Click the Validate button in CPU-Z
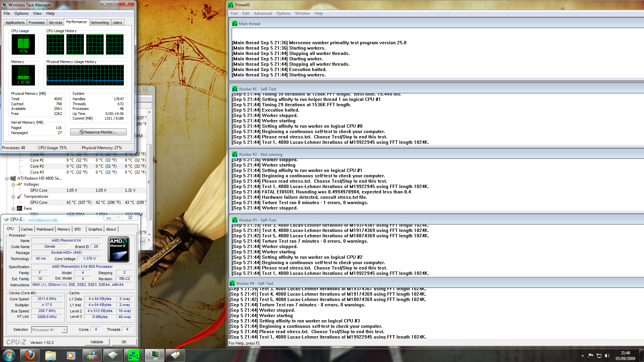 point(97,342)
